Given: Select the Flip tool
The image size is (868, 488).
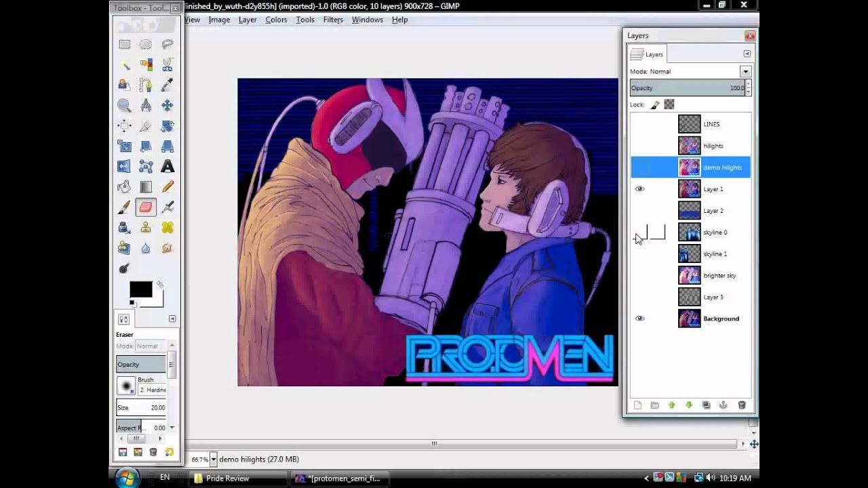Looking at the screenshot, I should (125, 167).
